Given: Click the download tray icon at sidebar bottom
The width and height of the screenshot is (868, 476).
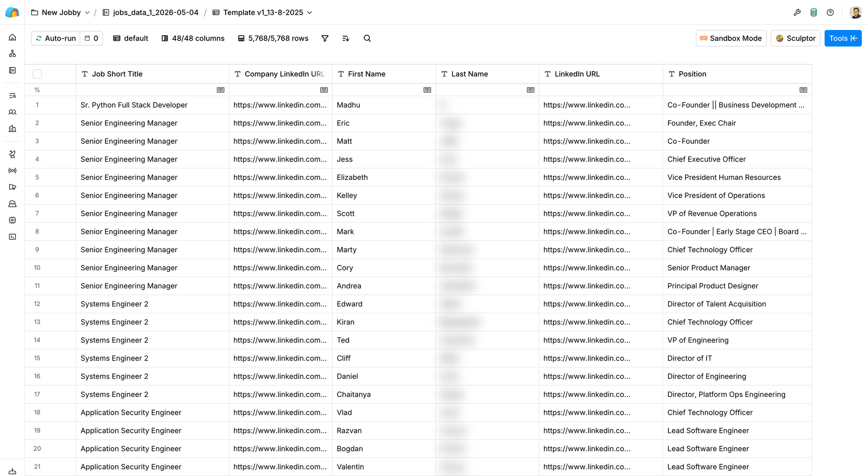Looking at the screenshot, I should pos(12,471).
